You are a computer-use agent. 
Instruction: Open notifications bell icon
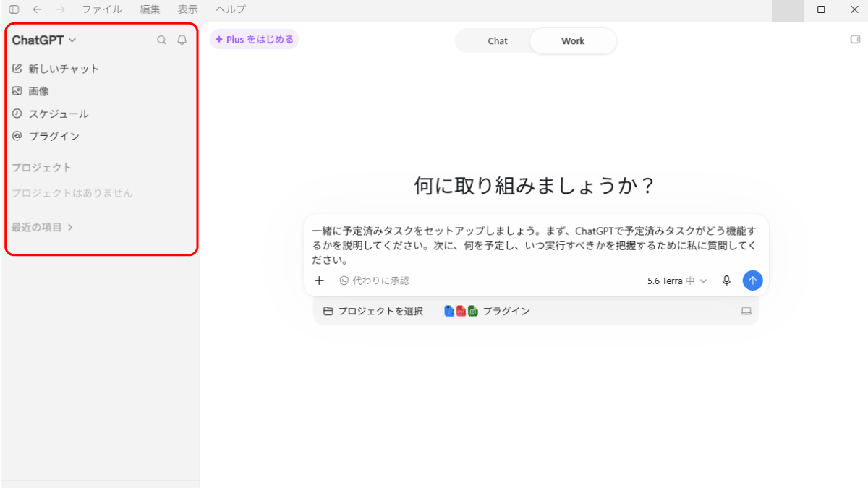pos(182,40)
